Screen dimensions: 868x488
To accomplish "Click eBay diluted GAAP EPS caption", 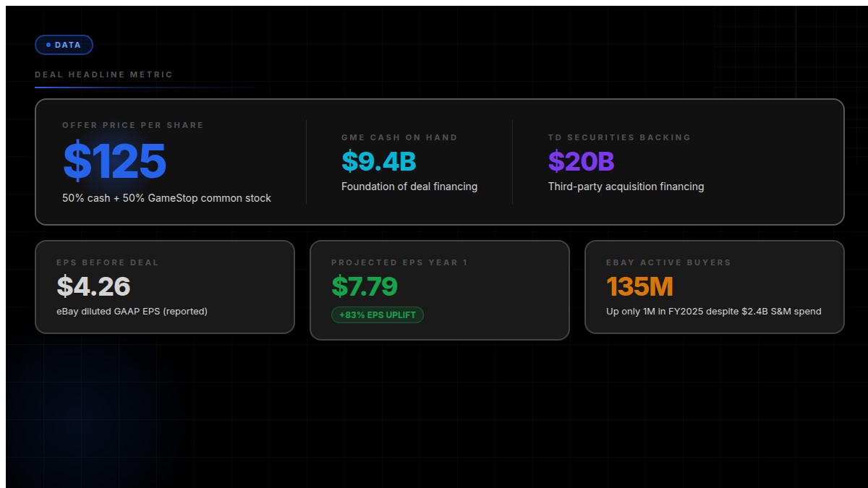I will tap(132, 312).
